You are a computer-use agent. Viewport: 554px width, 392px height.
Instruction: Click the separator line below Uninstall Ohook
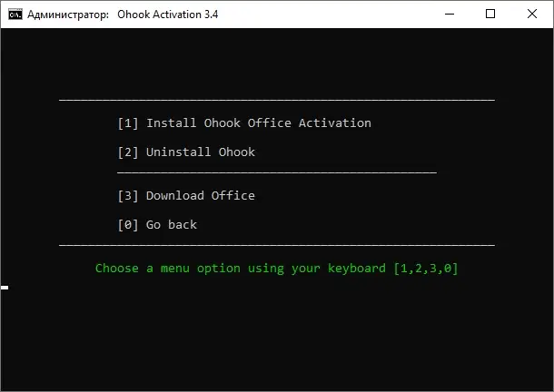(x=276, y=171)
